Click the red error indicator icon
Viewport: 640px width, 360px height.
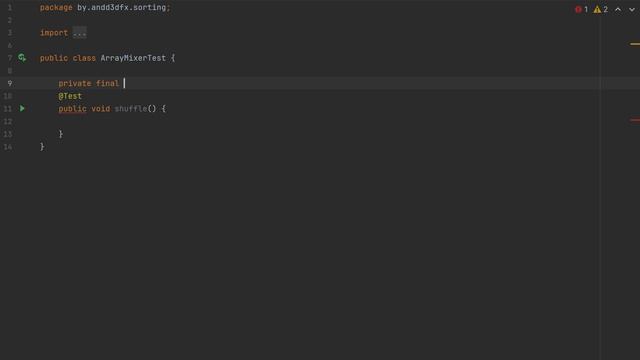click(x=578, y=9)
